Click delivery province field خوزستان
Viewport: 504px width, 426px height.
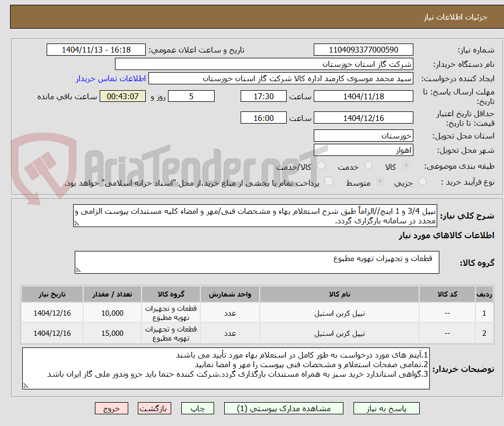[363, 136]
